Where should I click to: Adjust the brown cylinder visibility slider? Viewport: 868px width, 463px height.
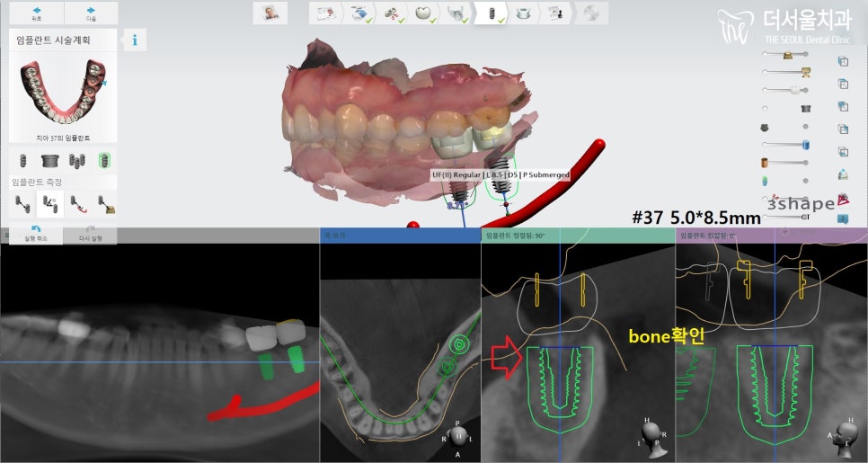785,163
